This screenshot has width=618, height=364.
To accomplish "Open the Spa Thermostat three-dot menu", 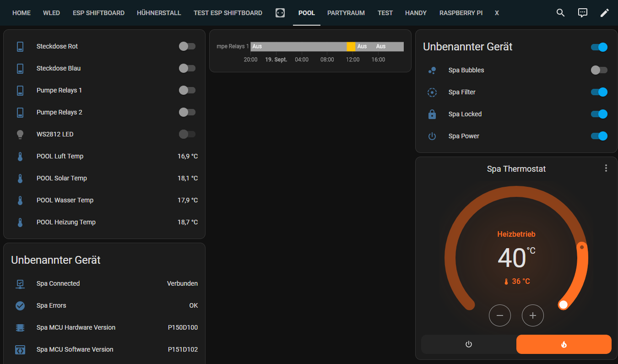I will tap(606, 168).
